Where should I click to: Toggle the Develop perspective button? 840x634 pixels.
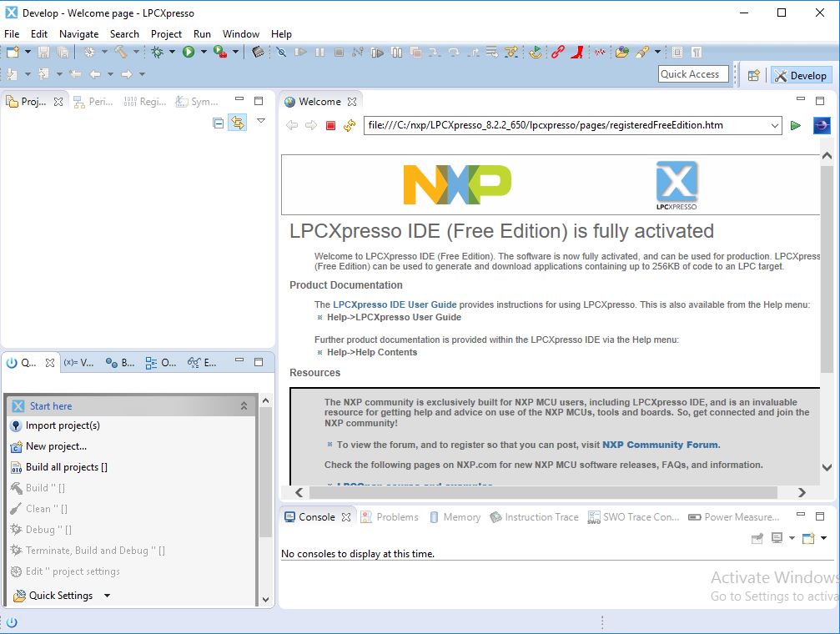pos(801,75)
